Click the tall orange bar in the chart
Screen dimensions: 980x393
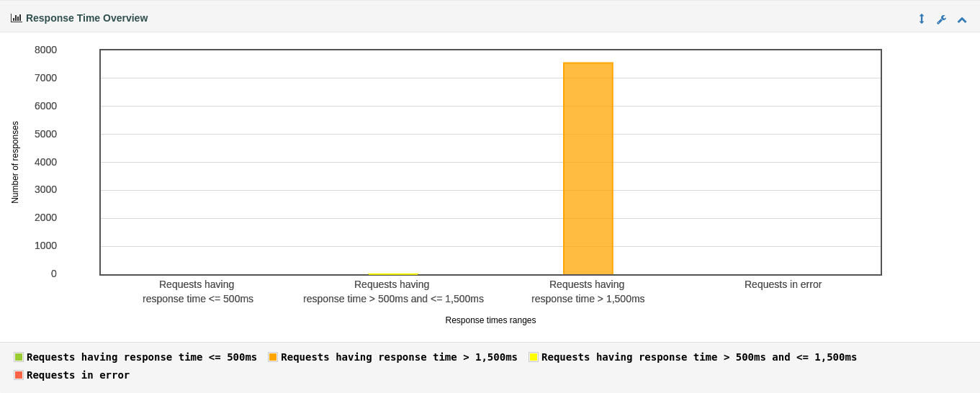click(588, 168)
